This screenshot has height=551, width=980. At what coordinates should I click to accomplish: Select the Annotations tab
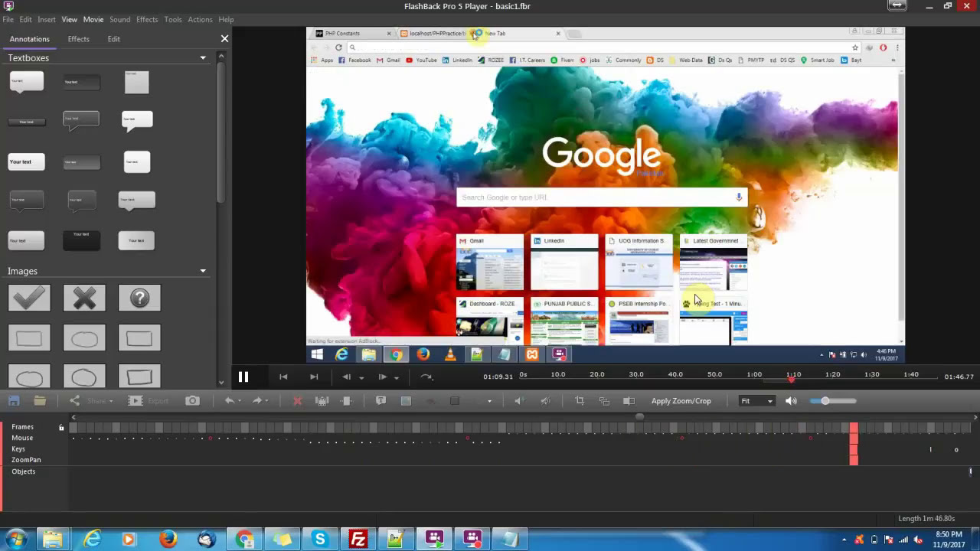(x=30, y=39)
